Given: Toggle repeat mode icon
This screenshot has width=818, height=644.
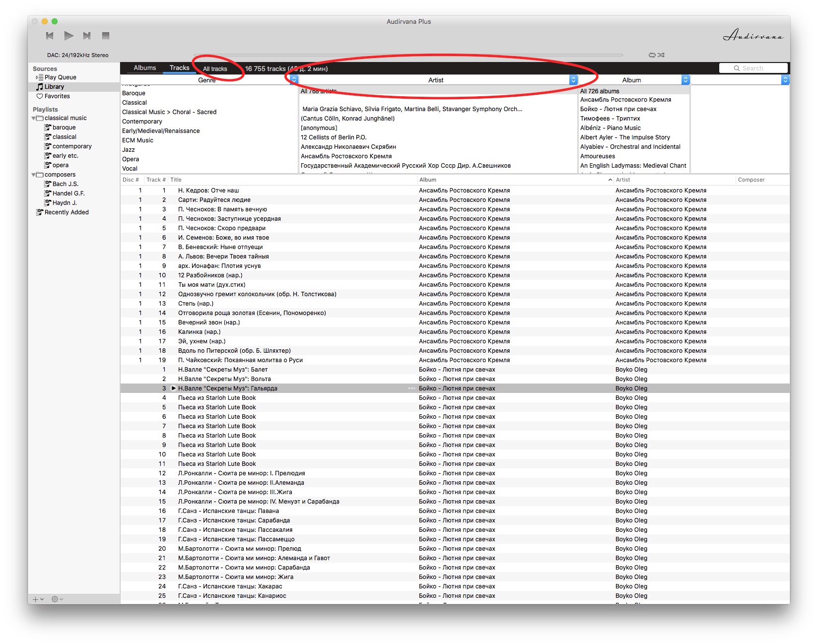Looking at the screenshot, I should [652, 55].
